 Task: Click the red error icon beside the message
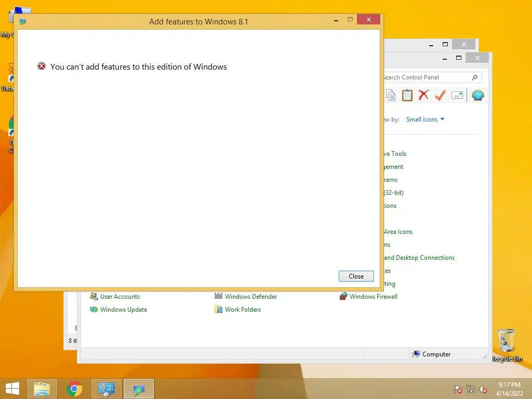(42, 66)
